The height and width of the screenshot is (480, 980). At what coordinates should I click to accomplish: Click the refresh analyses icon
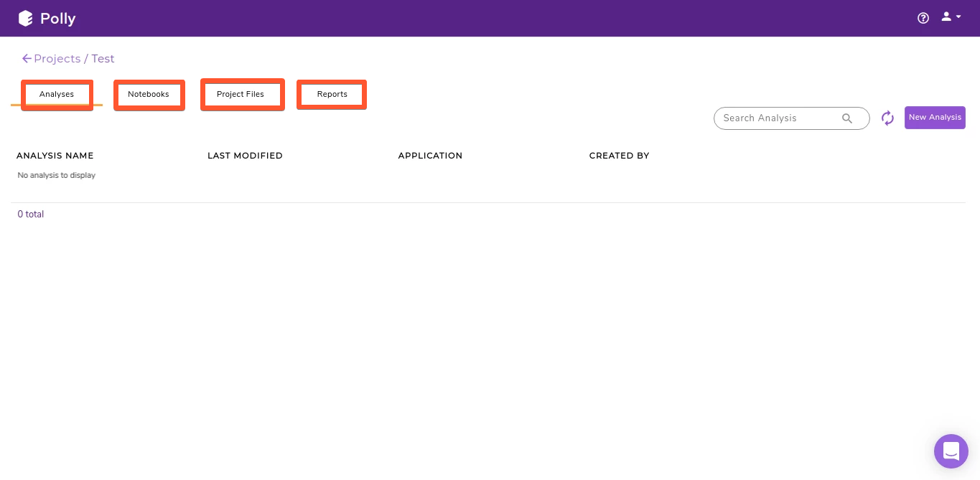[x=887, y=118]
